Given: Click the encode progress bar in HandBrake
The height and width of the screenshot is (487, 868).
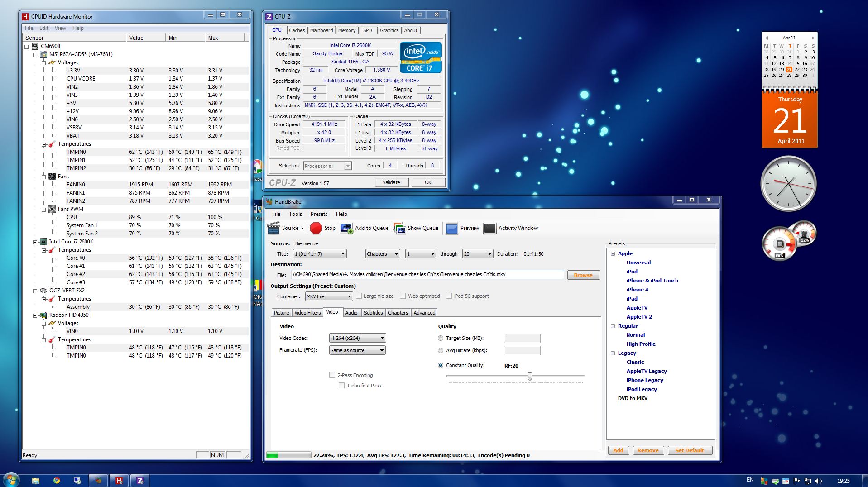Looking at the screenshot, I should (288, 455).
